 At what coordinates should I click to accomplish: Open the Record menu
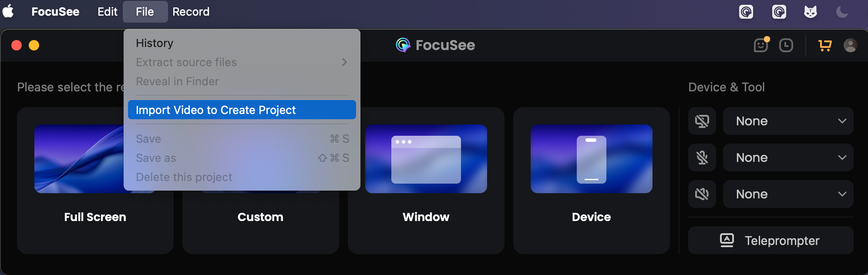coord(191,12)
